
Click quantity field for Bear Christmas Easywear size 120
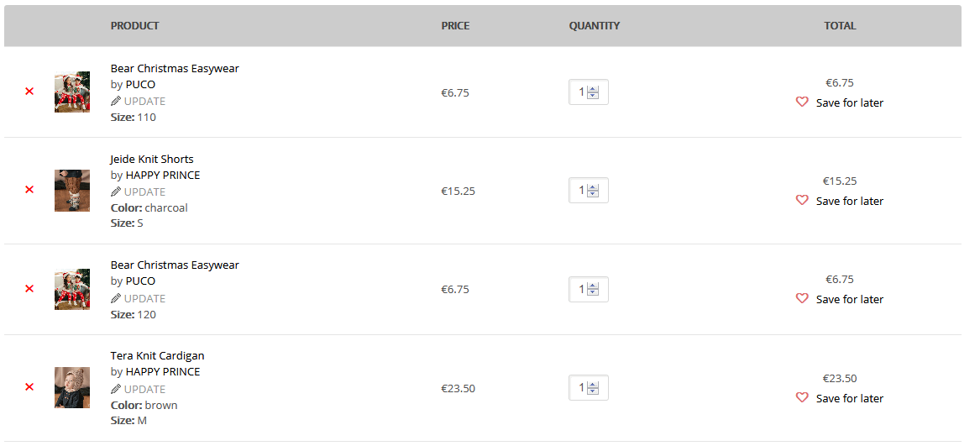click(588, 289)
